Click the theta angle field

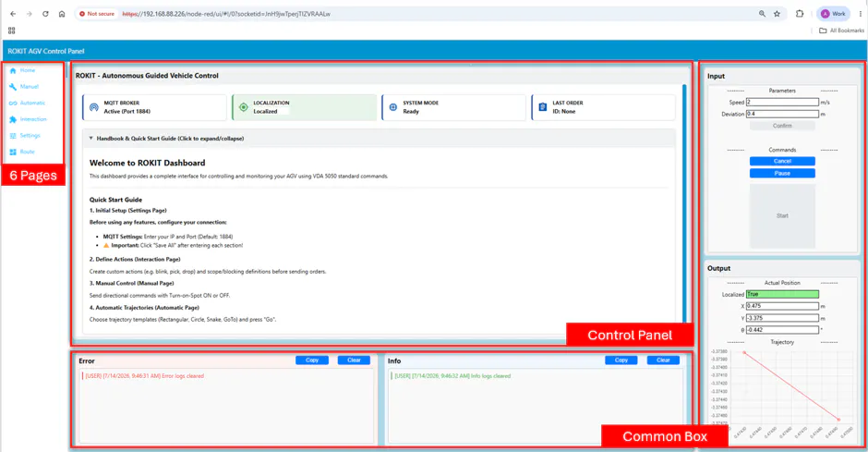[782, 330]
